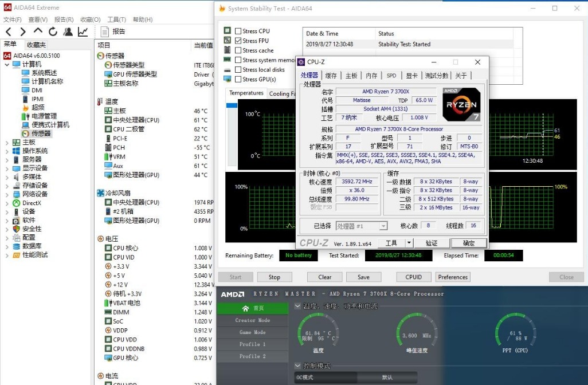588x385 pixels.
Task: Open the 文件(F) menu
Action: pyautogui.click(x=13, y=19)
